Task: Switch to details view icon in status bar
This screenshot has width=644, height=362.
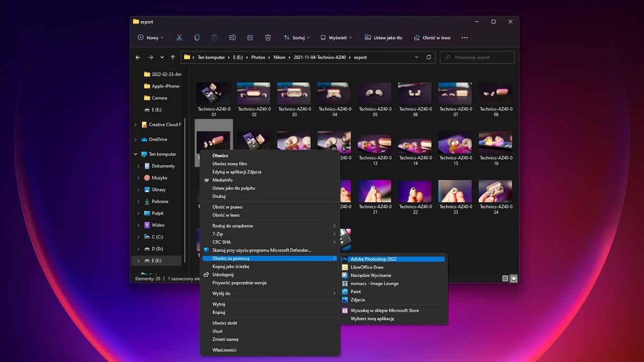Action: (505, 278)
